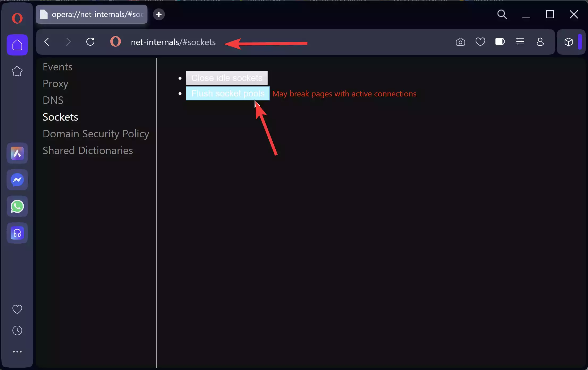Switch to the DNS section

(x=53, y=100)
